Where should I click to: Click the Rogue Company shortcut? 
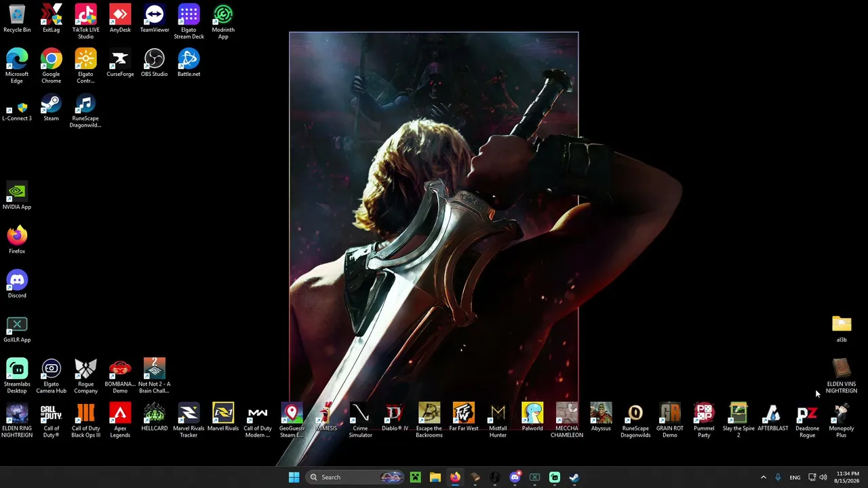point(85,376)
